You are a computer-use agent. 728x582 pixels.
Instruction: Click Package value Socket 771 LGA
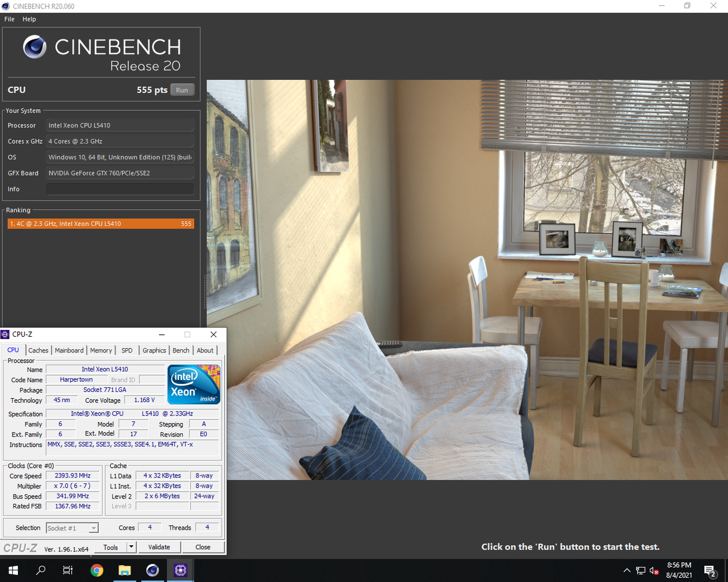click(105, 390)
